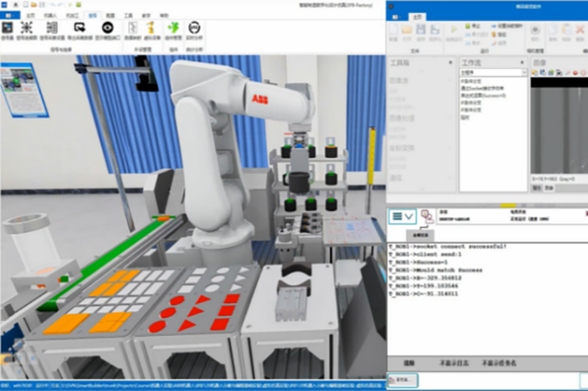Click the red X delete icon

580,29
